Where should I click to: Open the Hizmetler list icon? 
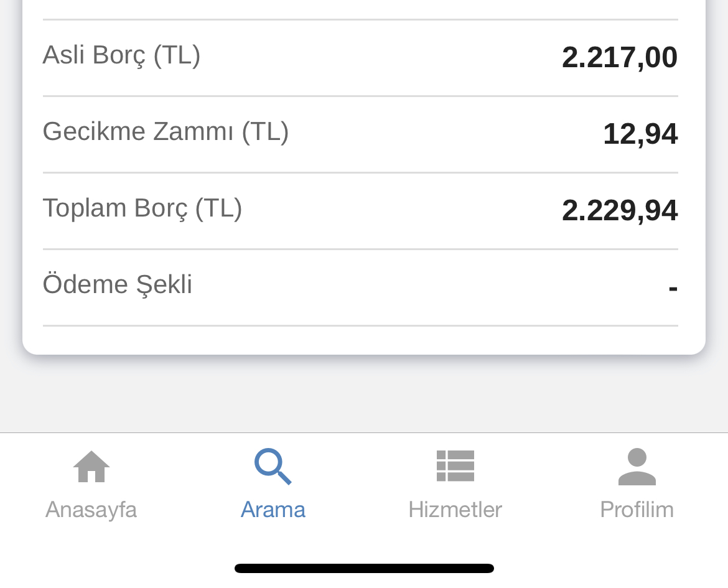pos(455,466)
